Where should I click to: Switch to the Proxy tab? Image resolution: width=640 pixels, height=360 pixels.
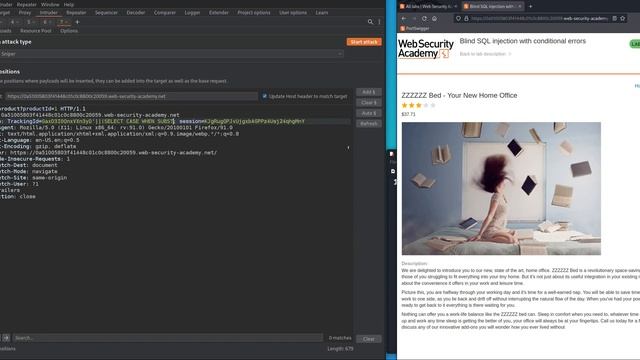click(x=25, y=13)
